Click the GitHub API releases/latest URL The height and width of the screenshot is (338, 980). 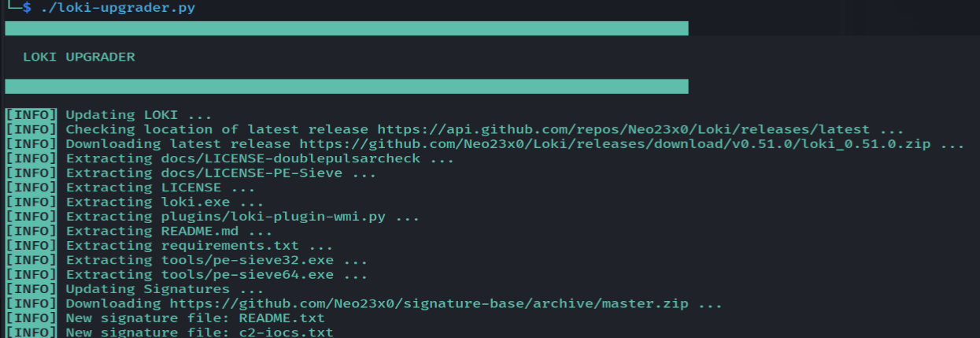(x=623, y=129)
